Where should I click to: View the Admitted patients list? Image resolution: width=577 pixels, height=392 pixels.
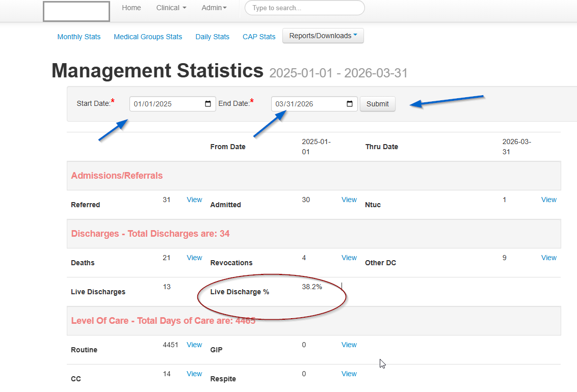[349, 200]
